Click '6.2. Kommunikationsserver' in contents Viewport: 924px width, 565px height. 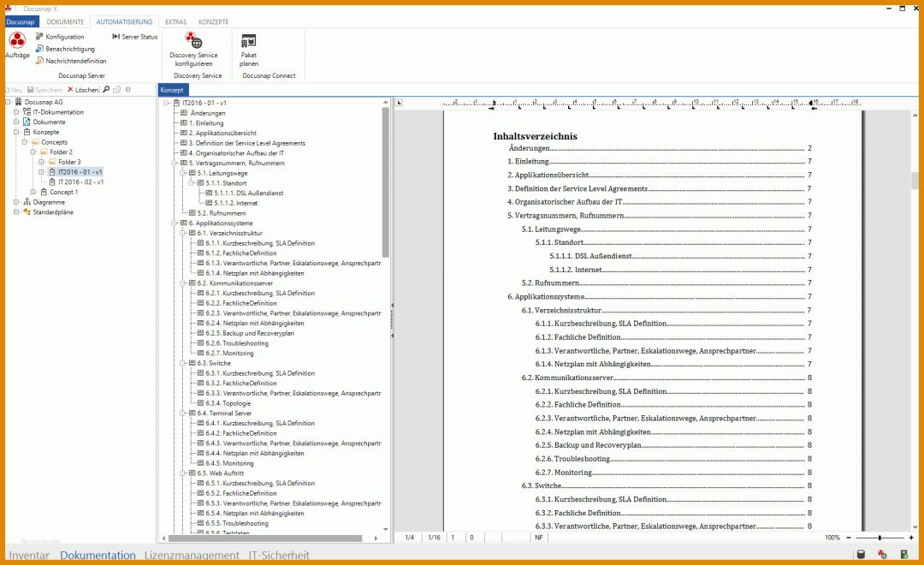tap(567, 378)
